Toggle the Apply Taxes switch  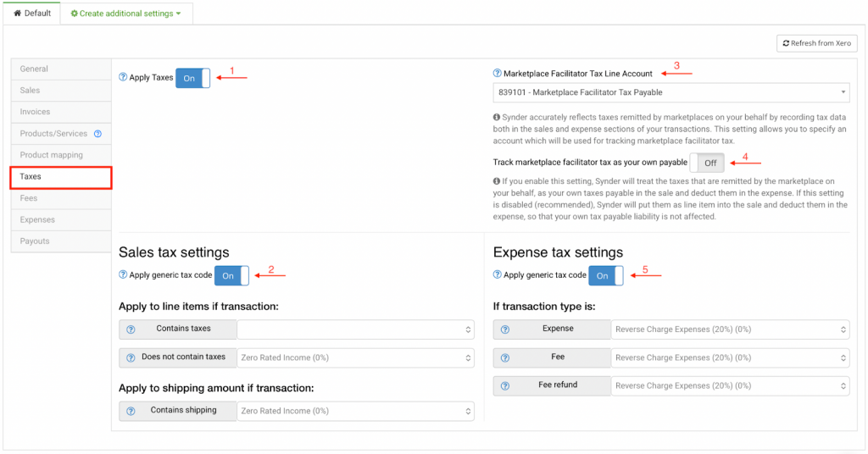tap(192, 78)
